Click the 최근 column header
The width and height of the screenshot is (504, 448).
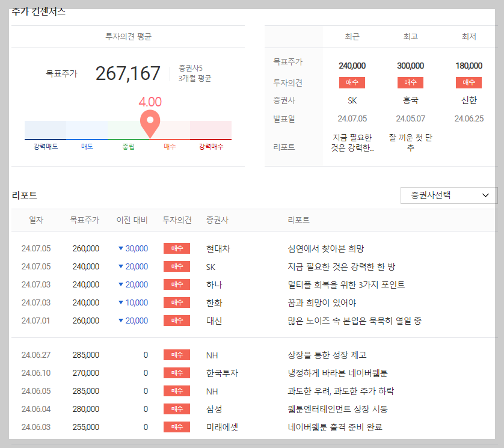pyautogui.click(x=352, y=37)
